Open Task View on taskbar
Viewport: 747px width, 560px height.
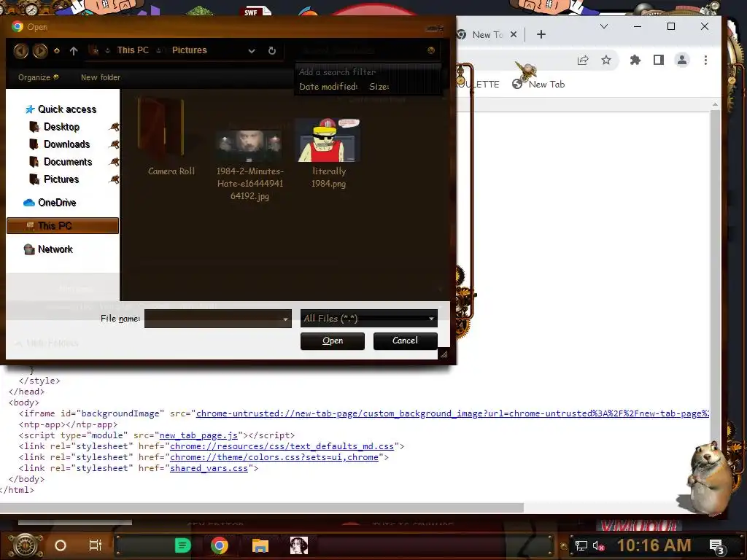click(x=96, y=545)
